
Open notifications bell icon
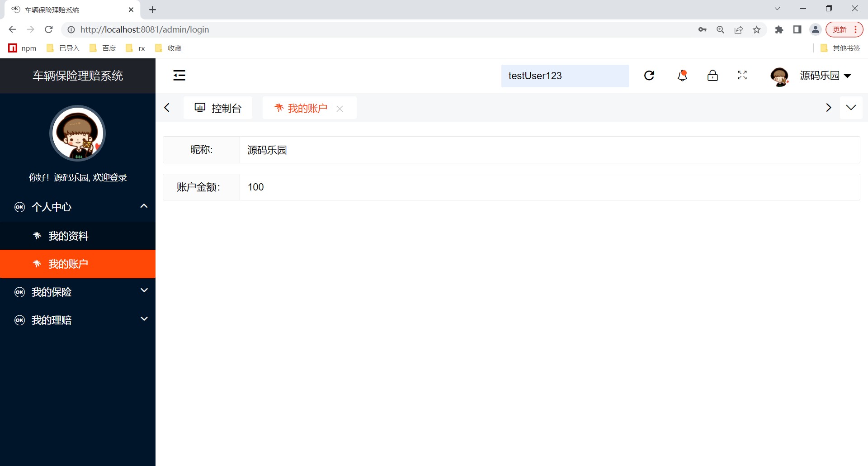[682, 76]
